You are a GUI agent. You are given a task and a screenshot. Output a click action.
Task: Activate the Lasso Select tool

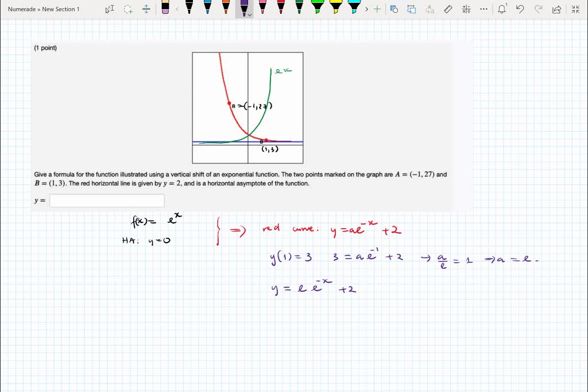coord(127,10)
